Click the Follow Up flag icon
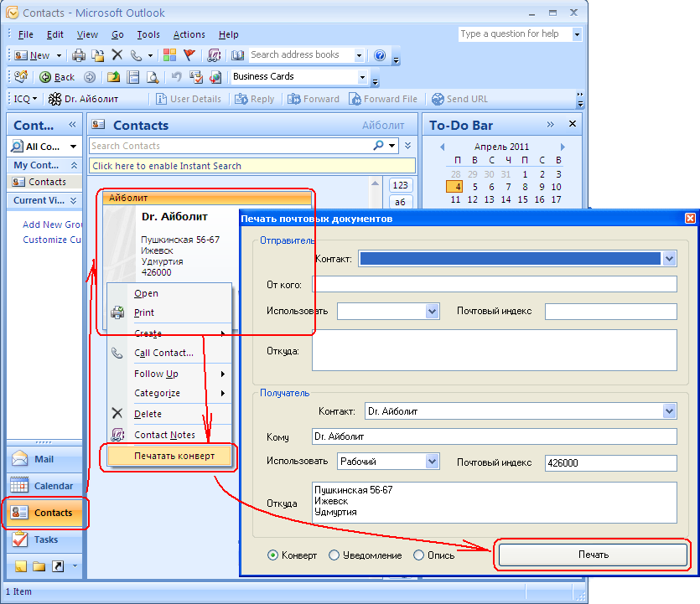The image size is (700, 604). (x=190, y=55)
